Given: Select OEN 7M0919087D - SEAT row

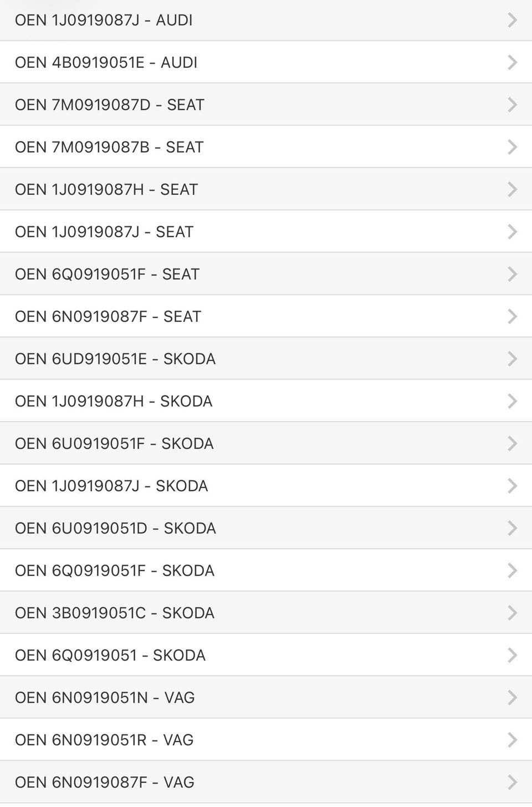Looking at the screenshot, I should [110, 105].
